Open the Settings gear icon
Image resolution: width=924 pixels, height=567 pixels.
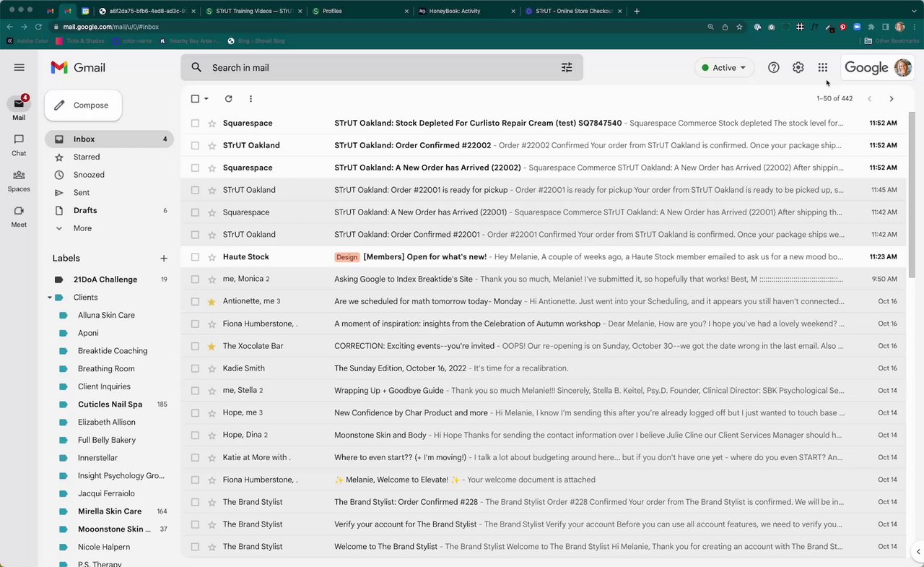point(798,67)
